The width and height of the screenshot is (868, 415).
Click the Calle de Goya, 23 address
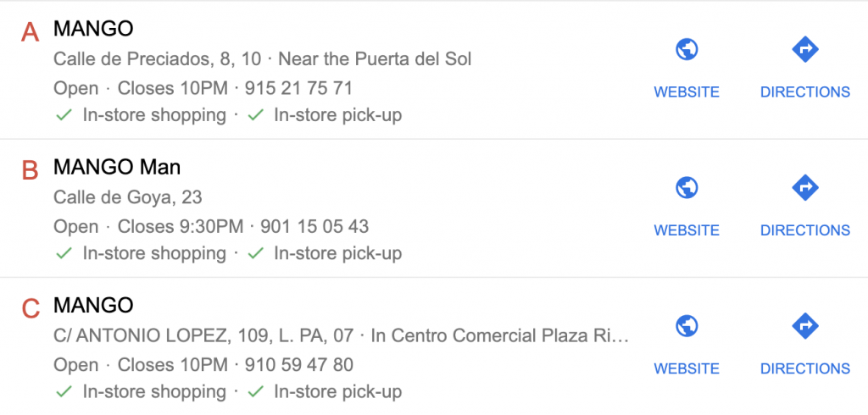[x=128, y=197]
